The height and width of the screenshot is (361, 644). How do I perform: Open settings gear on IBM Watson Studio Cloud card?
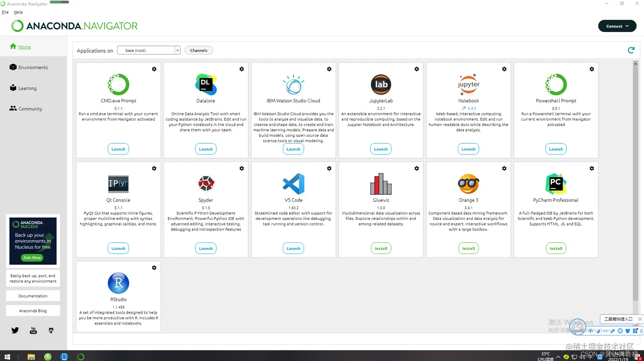[329, 69]
